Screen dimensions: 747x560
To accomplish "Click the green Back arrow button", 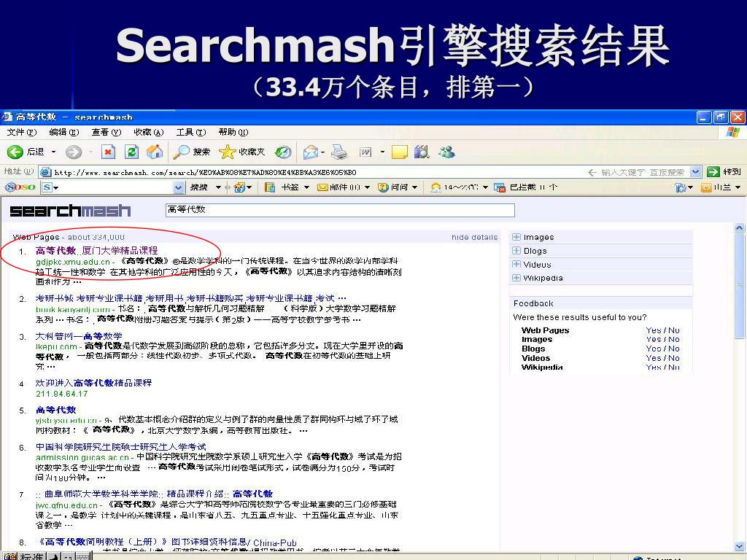I will tap(15, 152).
